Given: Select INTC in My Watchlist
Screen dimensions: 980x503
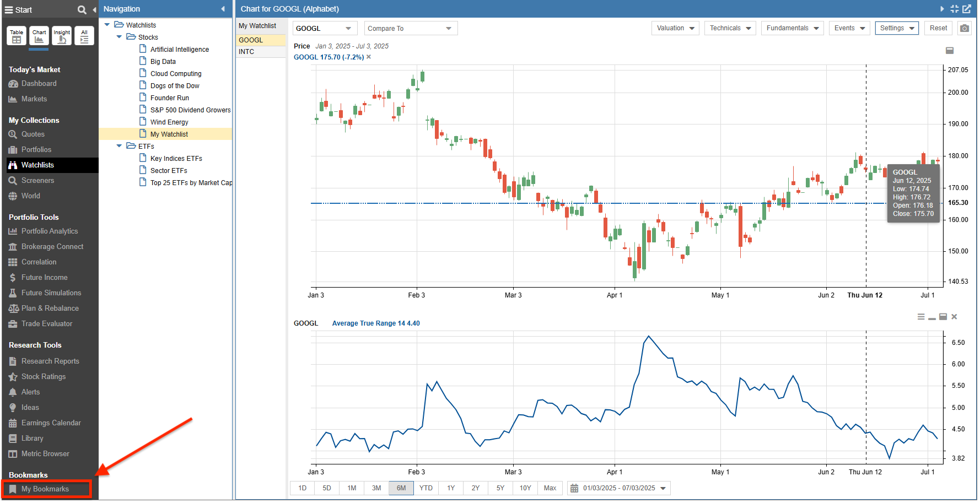Looking at the screenshot, I should (261, 52).
